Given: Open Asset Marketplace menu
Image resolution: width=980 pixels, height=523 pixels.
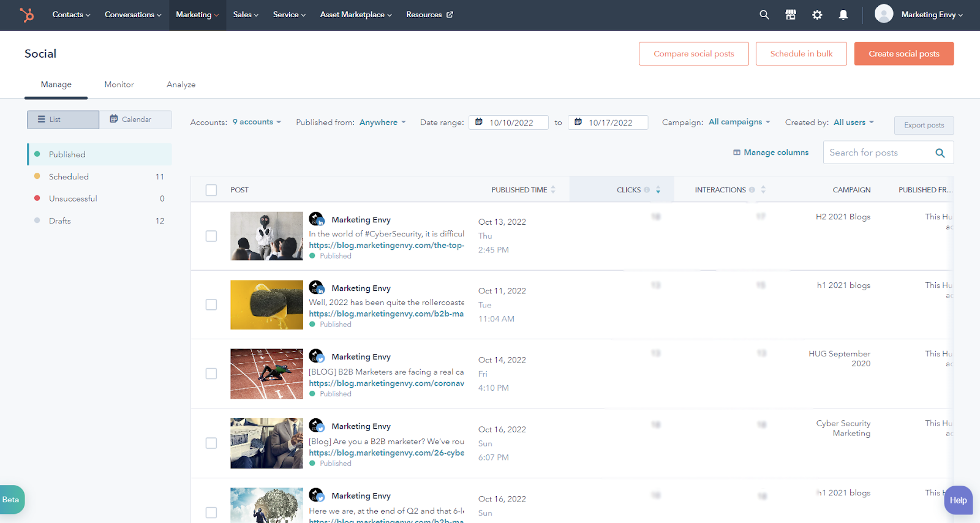Looking at the screenshot, I should (x=356, y=15).
